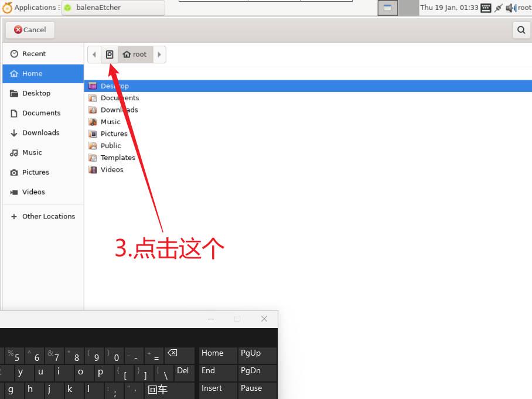
Task: Tap the 8 key on on-screen keyboard
Action: 74,356
